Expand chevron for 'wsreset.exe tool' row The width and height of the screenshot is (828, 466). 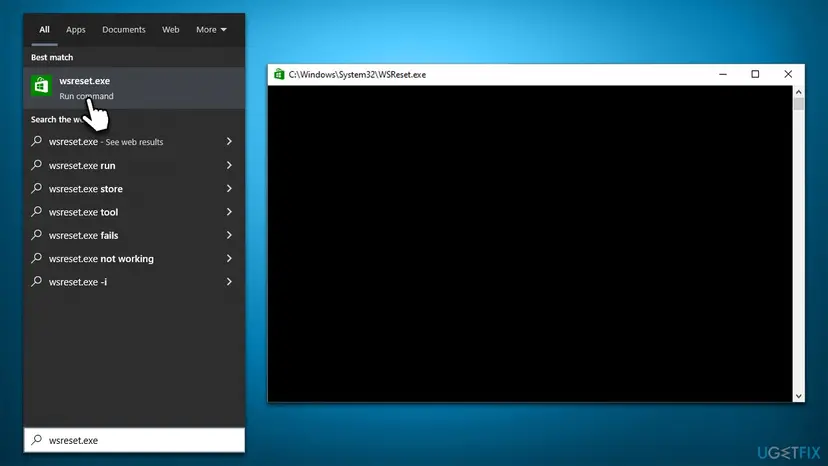click(x=229, y=212)
